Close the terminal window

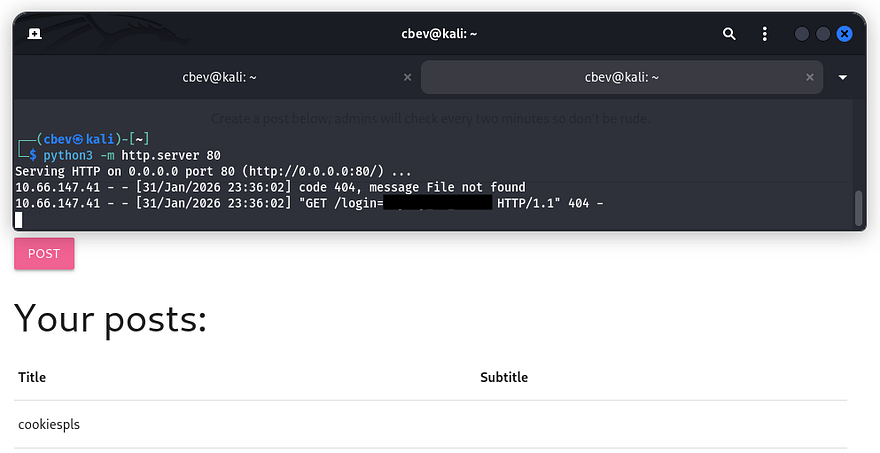(x=845, y=34)
